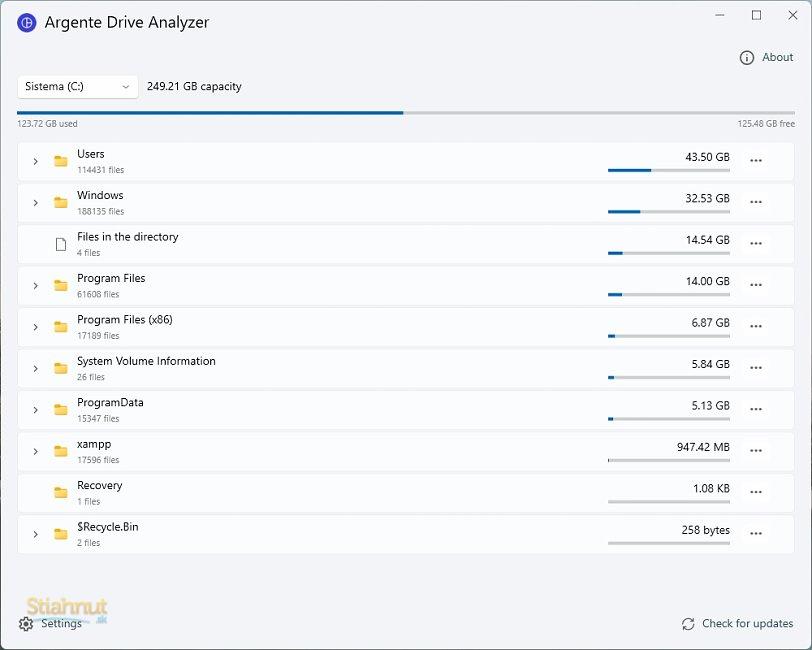Click the Users 43.50 GB size bar
812x650 pixels.
click(669, 170)
